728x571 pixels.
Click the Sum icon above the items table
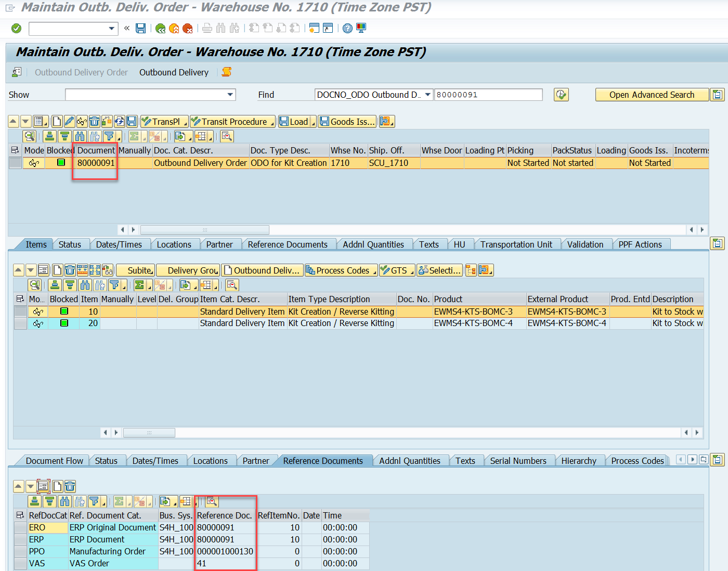[139, 285]
